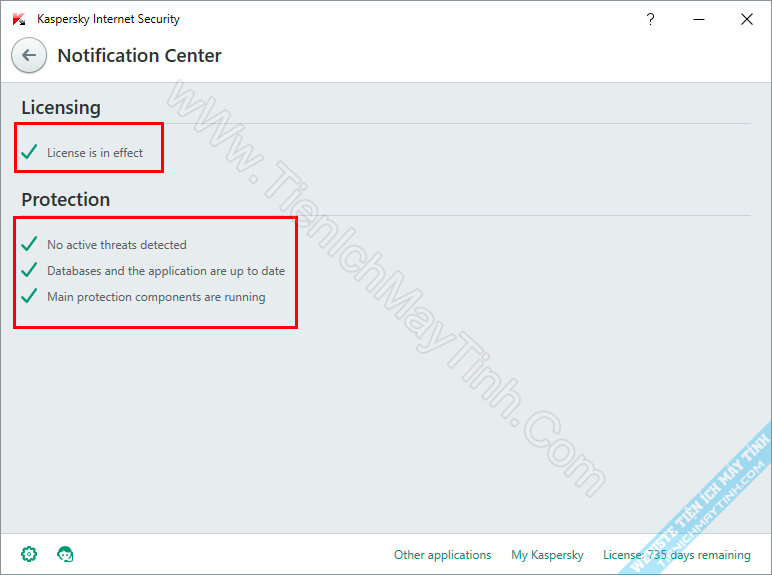Click the checkmark beside No active threats detected

point(30,244)
